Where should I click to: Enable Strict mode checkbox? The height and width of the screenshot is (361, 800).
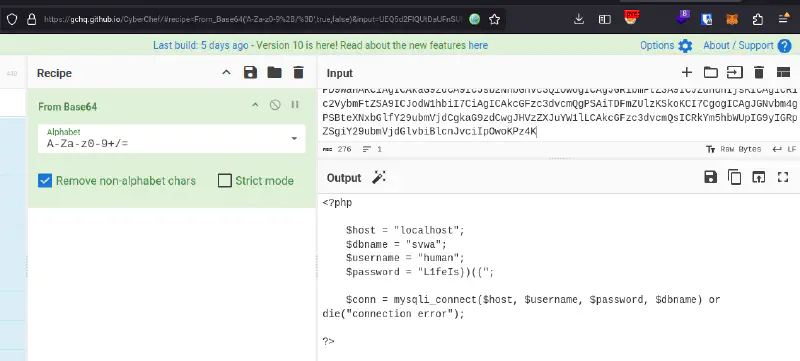click(225, 180)
